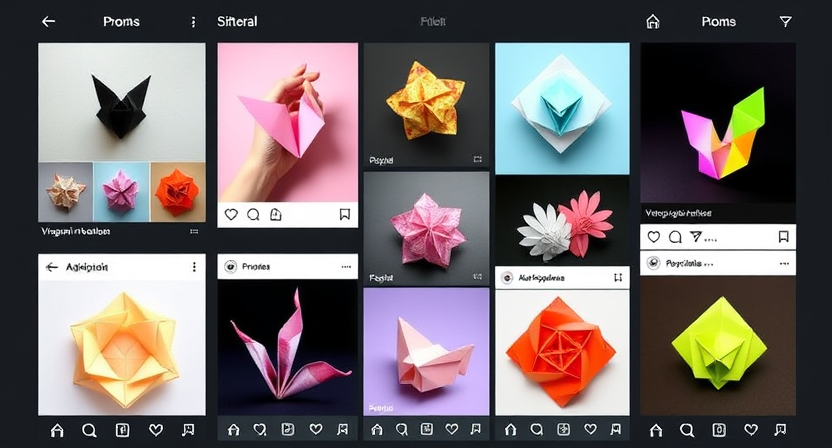Screen dimensions: 832x448
Task: Open the filter icon in top-right header
Action: pyautogui.click(x=784, y=21)
